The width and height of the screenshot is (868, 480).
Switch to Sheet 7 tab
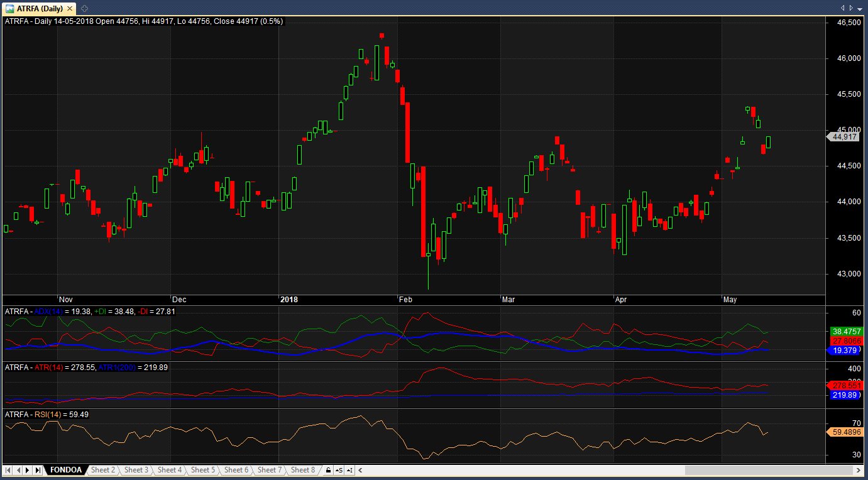pyautogui.click(x=270, y=470)
